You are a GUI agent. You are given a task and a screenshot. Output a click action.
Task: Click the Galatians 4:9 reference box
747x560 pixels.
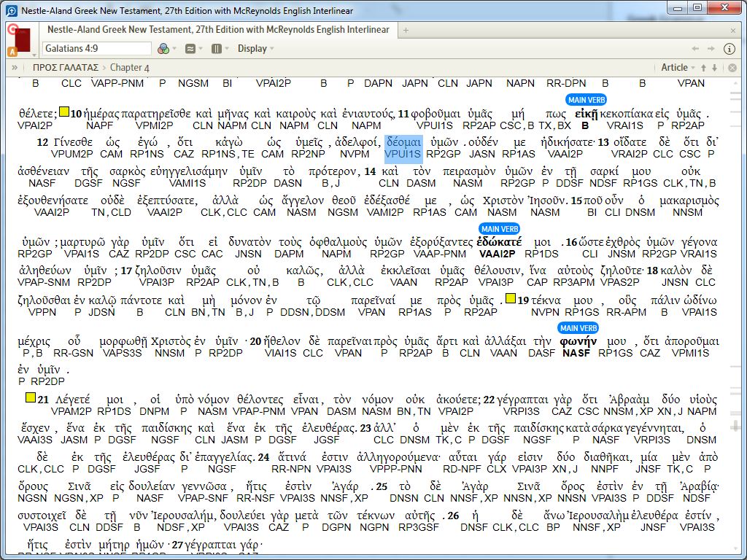point(97,49)
